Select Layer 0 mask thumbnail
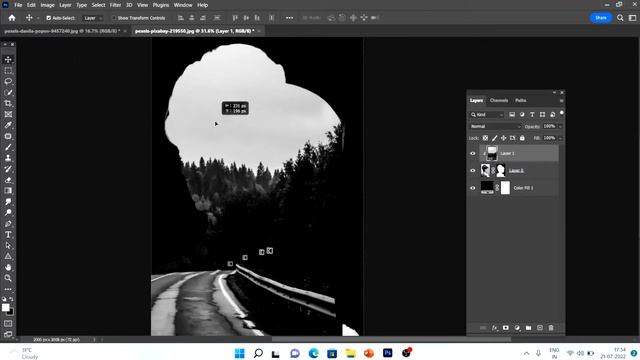 tap(500, 170)
